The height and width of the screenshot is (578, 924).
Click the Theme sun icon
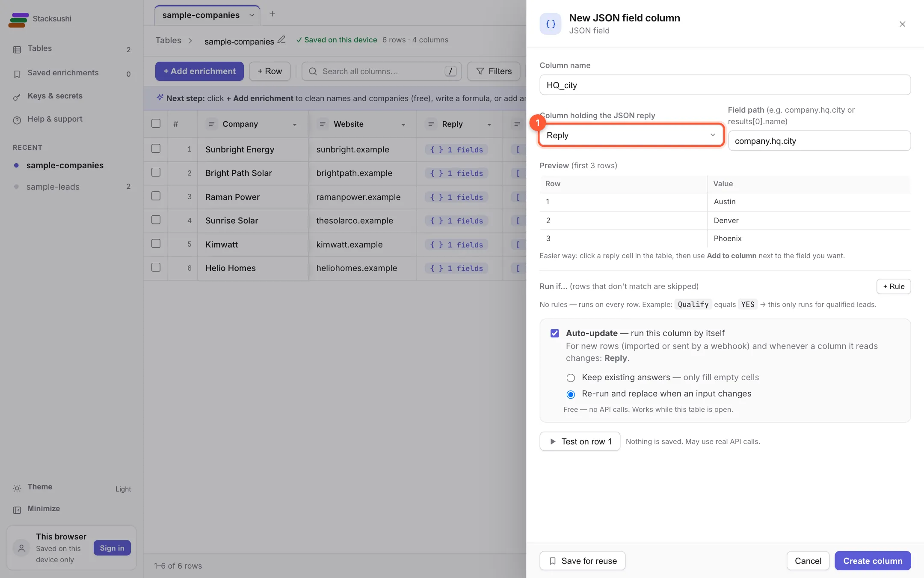coord(17,488)
